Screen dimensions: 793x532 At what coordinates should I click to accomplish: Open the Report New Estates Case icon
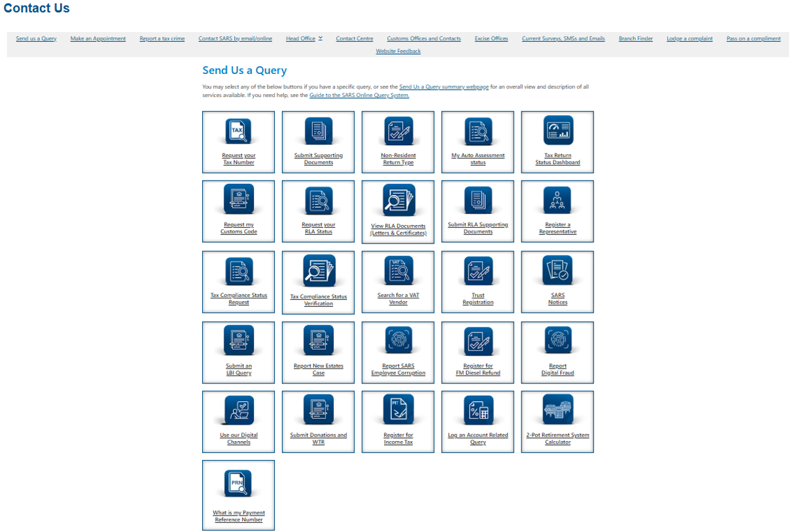pos(319,341)
